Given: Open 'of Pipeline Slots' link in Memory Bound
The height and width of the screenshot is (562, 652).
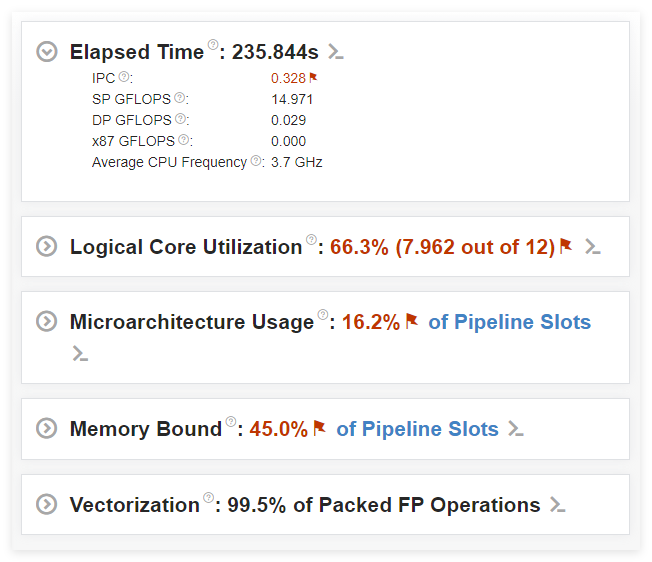Looking at the screenshot, I should [417, 429].
